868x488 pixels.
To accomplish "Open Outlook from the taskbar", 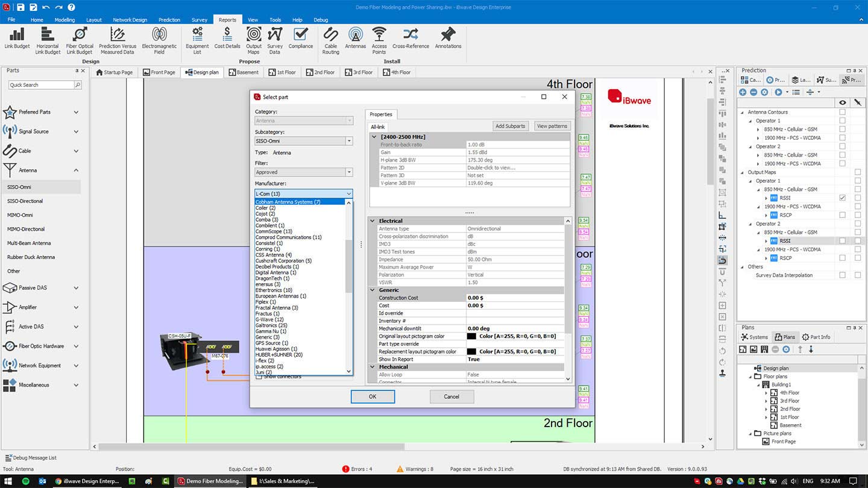I will point(42,481).
